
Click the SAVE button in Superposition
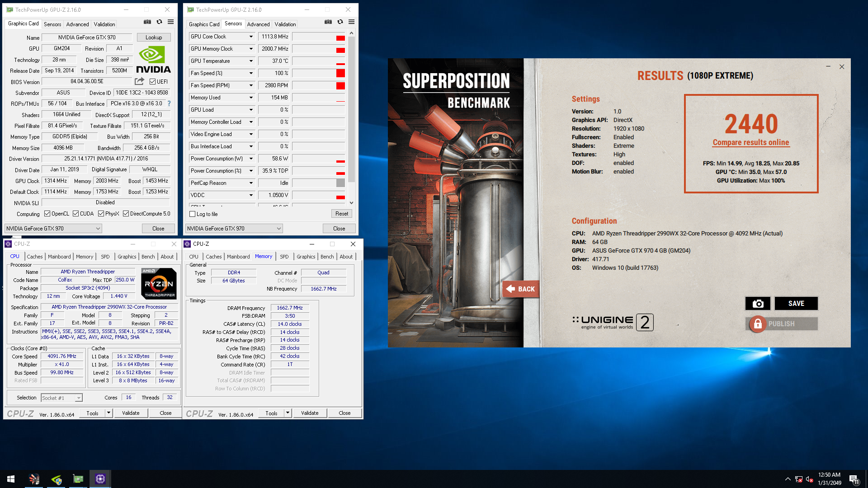click(x=796, y=304)
